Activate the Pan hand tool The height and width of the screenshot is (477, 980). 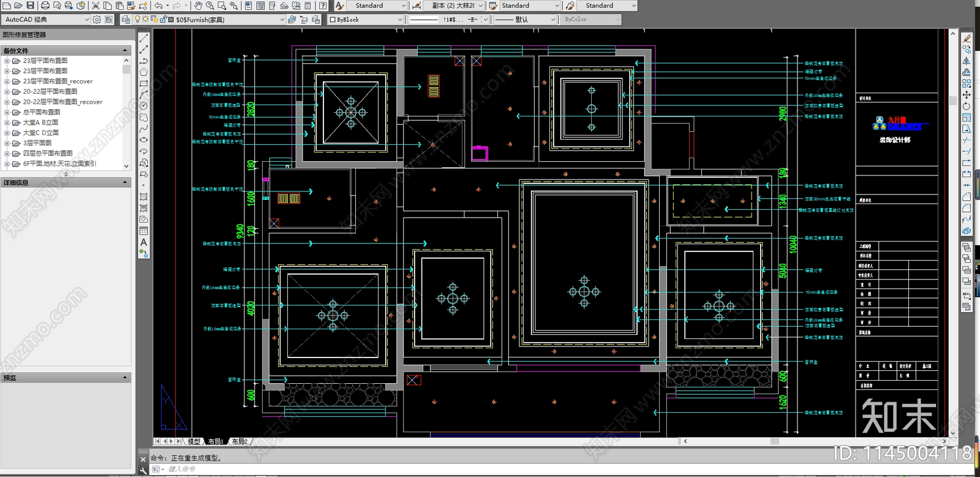point(198,6)
